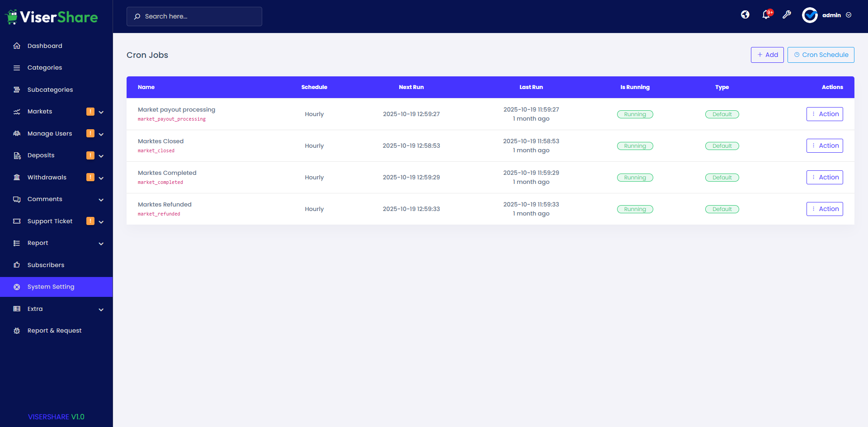Click the Subcategories icon in sidebar
This screenshot has height=427, width=868.
pos(17,89)
